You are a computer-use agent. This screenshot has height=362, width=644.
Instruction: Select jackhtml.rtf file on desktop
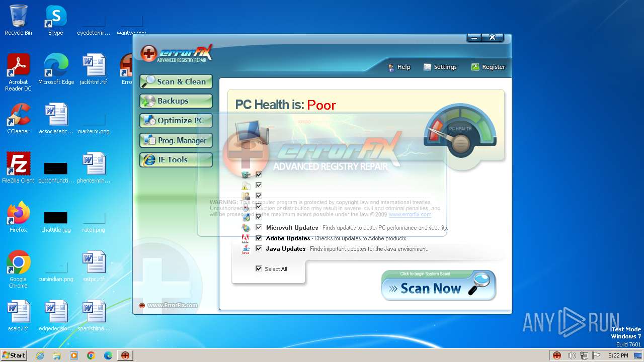(94, 69)
